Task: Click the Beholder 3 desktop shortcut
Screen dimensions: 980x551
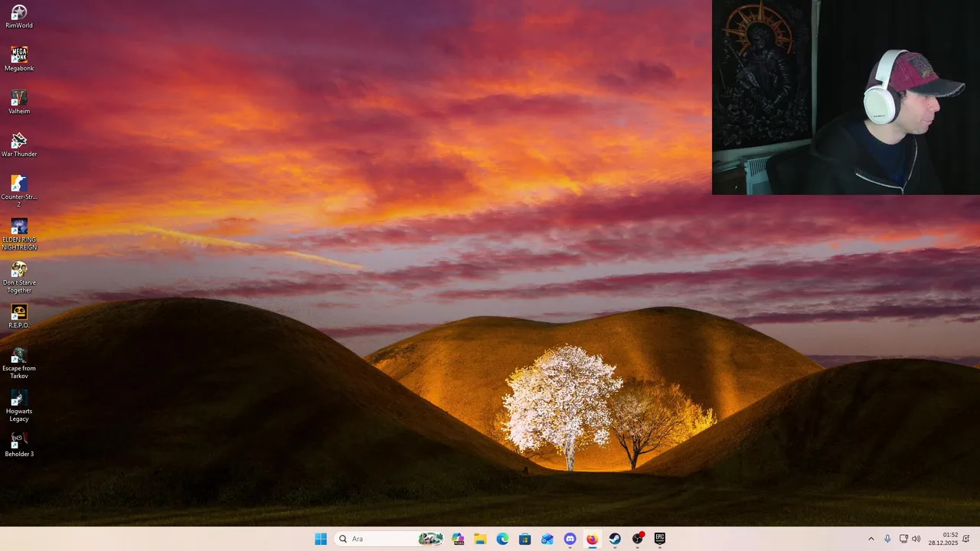Action: pyautogui.click(x=19, y=445)
